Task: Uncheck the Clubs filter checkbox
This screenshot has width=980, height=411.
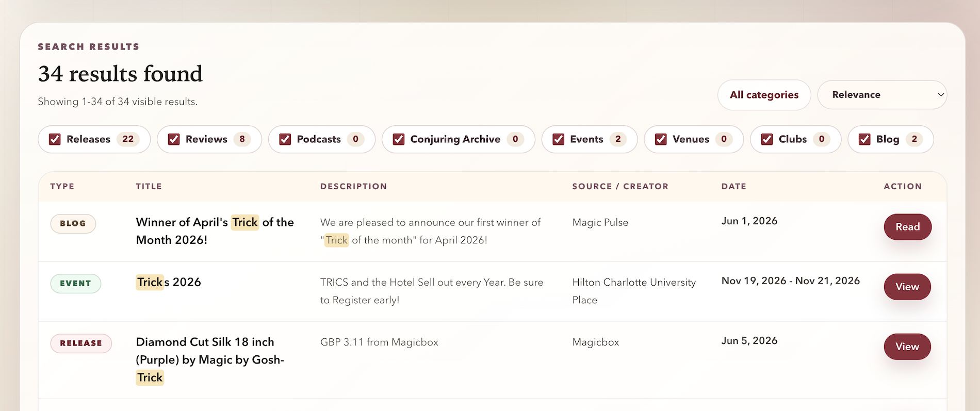Action: pyautogui.click(x=767, y=139)
